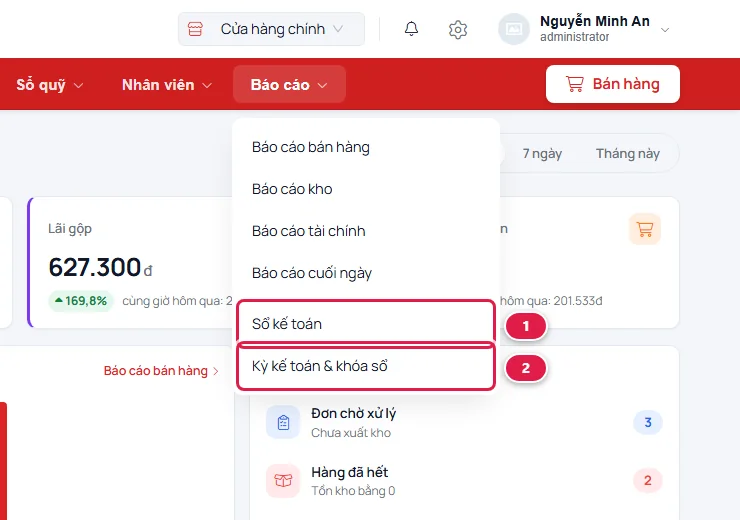Viewport: 740px width, 520px height.
Task: Click the clipboard icon for Đơn chờ xử lý
Action: [283, 422]
